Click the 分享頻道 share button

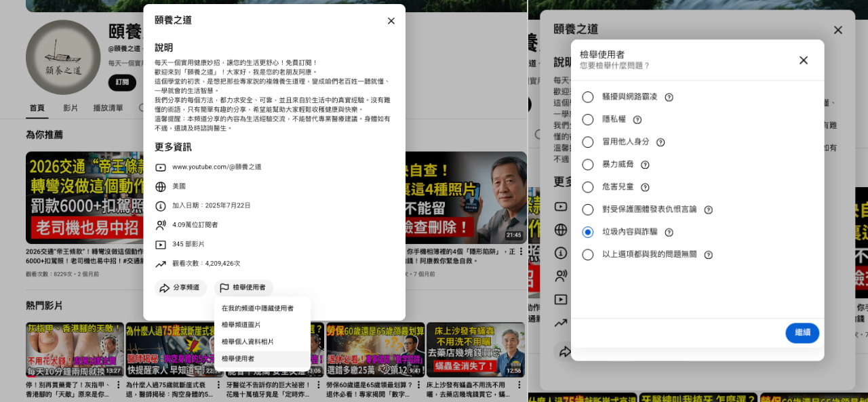180,288
